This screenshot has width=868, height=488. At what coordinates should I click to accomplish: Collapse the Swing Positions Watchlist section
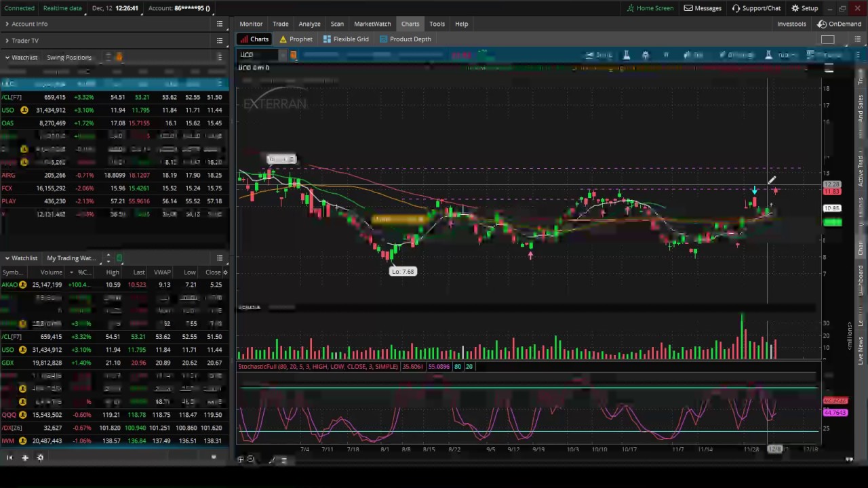[x=7, y=58]
